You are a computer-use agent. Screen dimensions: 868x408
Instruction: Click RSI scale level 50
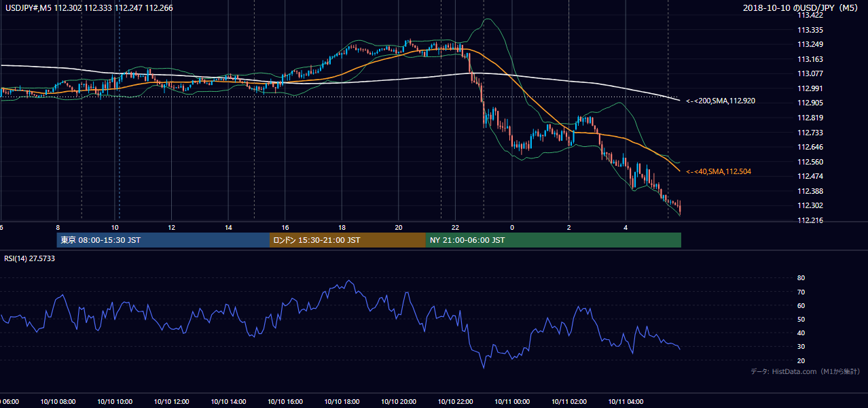(801, 319)
